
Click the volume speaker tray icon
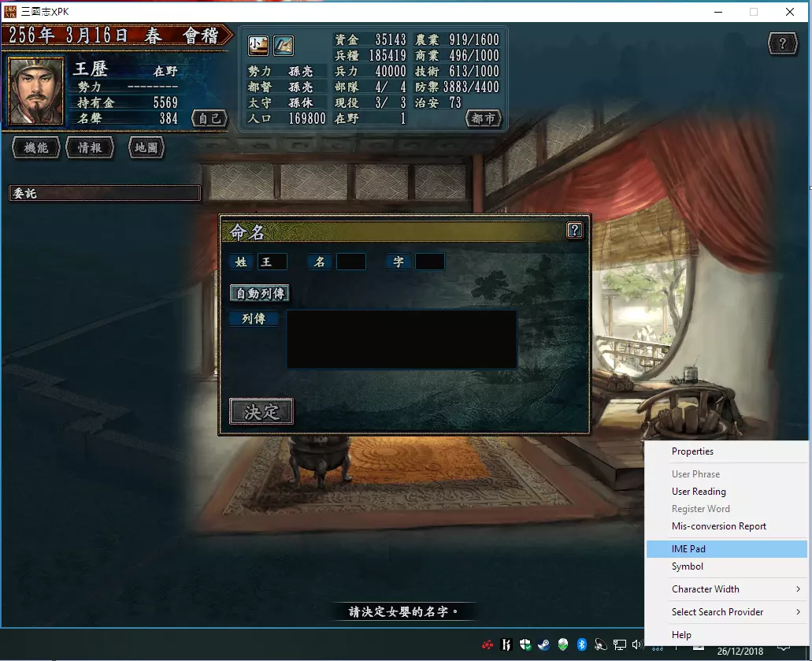pyautogui.click(x=637, y=644)
